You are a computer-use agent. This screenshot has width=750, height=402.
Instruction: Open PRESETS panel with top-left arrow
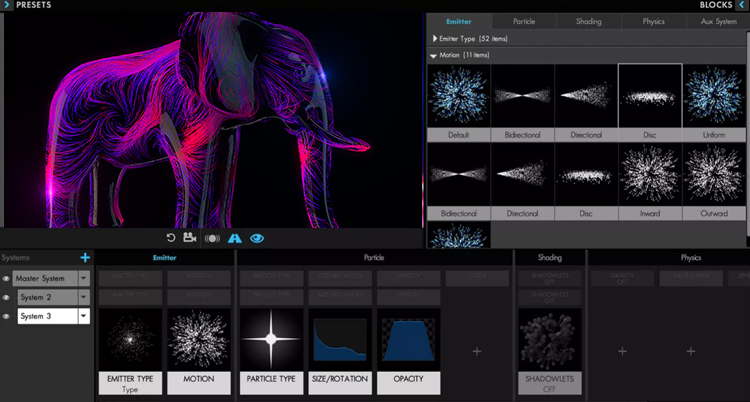[x=6, y=5]
